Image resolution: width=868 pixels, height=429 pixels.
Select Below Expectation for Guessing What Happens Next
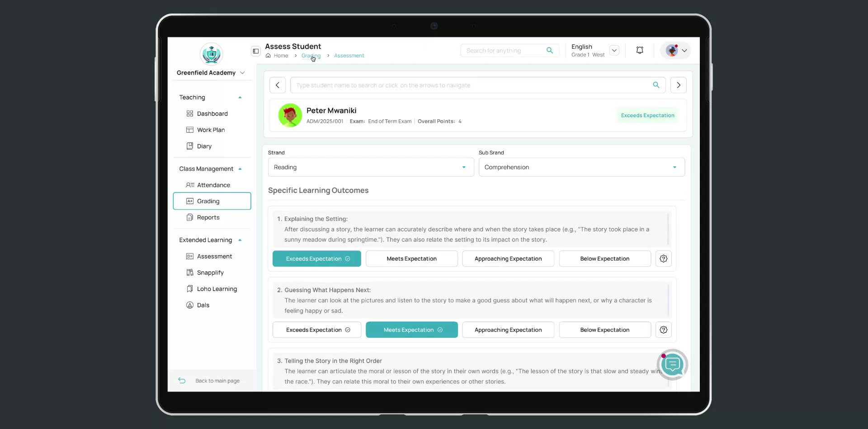[x=604, y=330]
